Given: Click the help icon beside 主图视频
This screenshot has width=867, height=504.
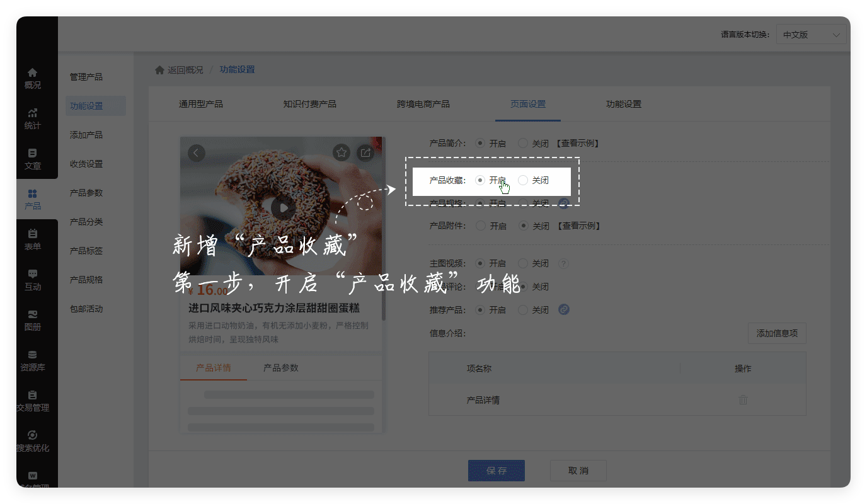Looking at the screenshot, I should (563, 263).
